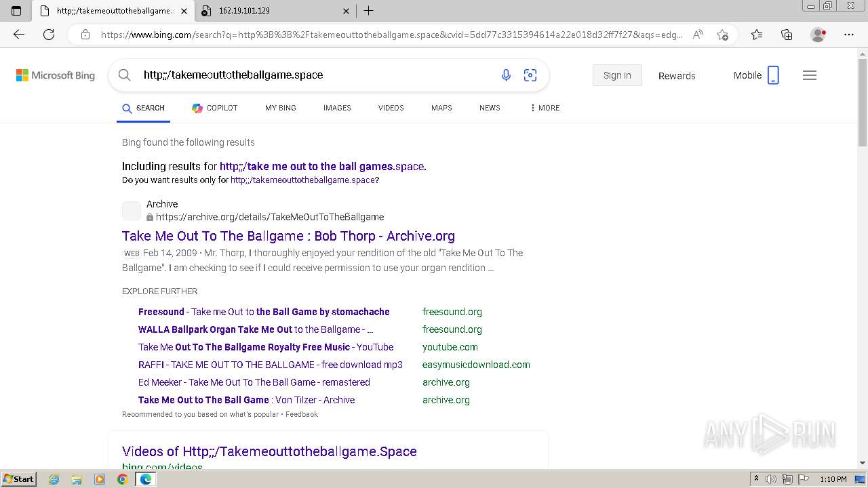The width and height of the screenshot is (868, 488).
Task: Open the Bing hamburger menu
Action: click(810, 75)
